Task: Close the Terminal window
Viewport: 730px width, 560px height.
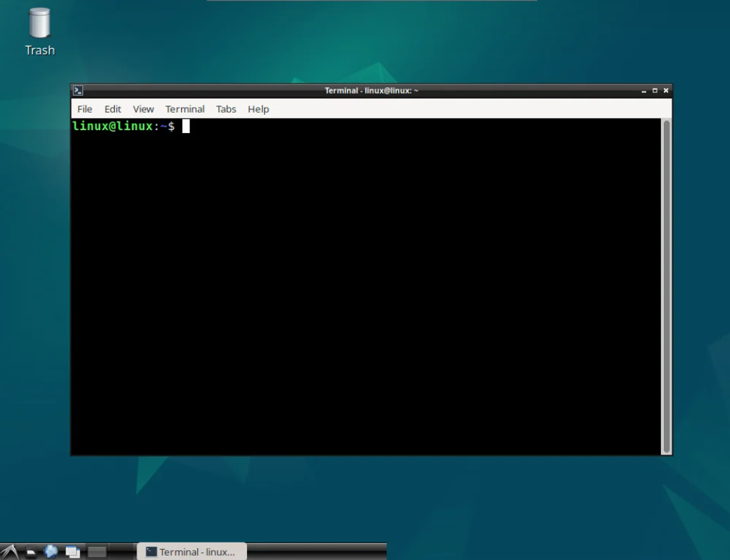Action: (x=666, y=90)
